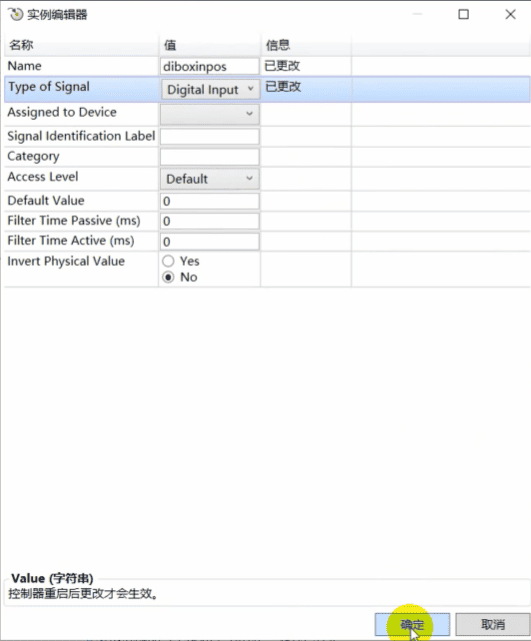
Task: Open the Type of Signal dropdown
Action: coord(211,90)
